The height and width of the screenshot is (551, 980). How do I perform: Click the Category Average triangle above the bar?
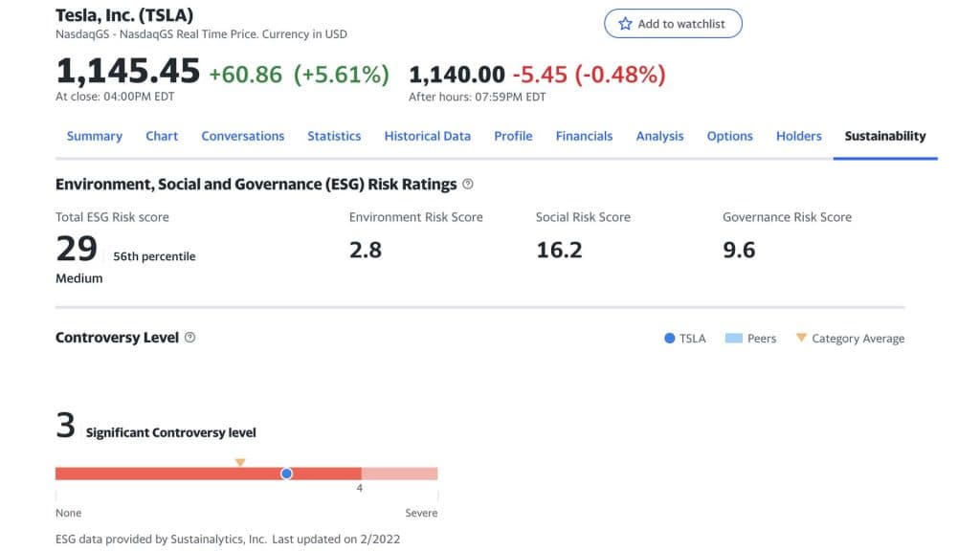pyautogui.click(x=240, y=462)
